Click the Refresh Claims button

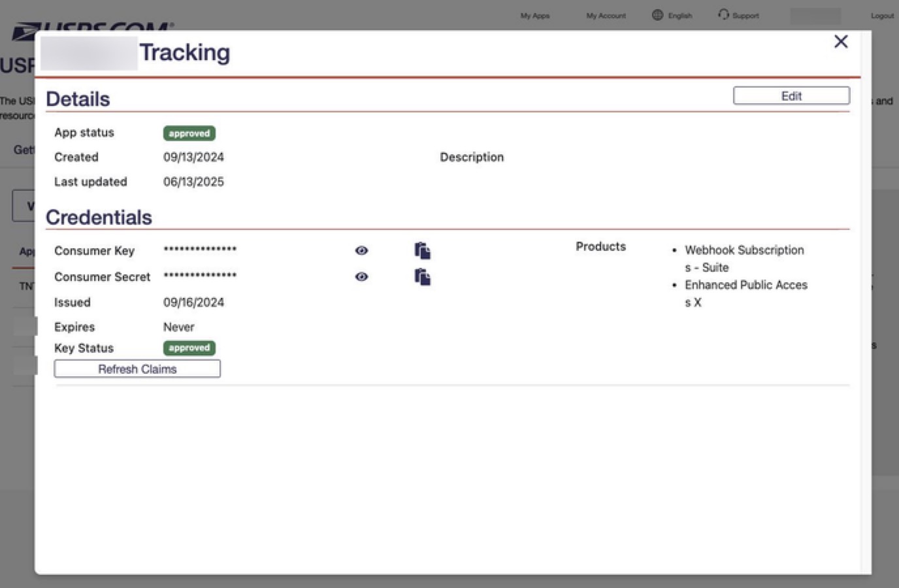(137, 369)
